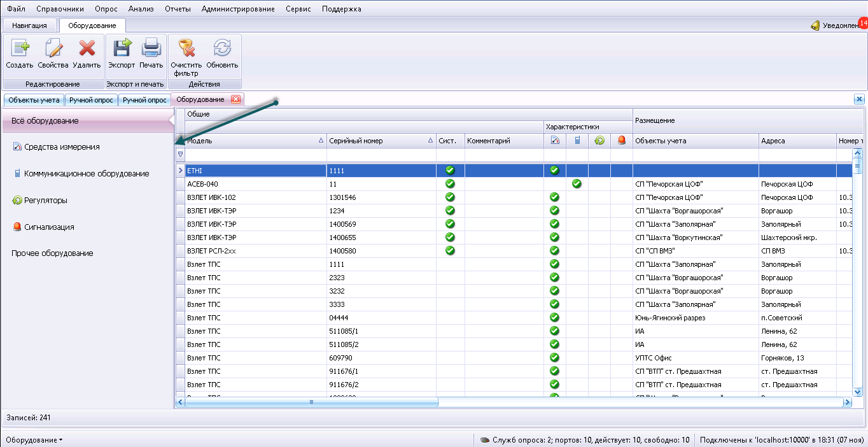Click measuring checkmark in serial 609790 row
868x447 pixels.
point(554,357)
